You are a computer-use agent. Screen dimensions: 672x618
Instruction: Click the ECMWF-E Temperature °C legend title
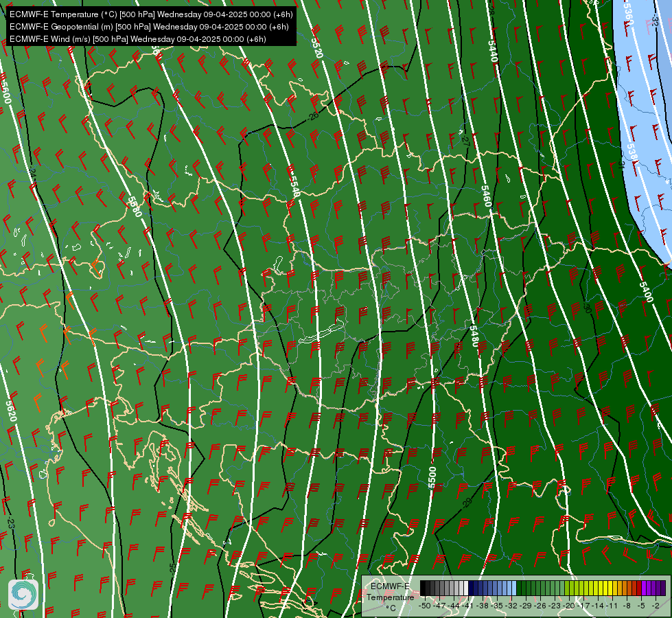point(390,597)
